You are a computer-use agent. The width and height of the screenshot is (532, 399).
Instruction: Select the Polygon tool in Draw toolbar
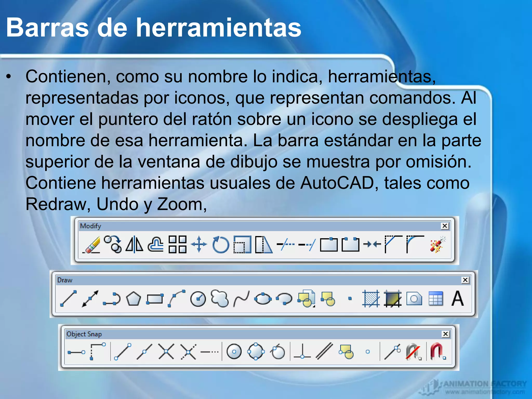133,298
